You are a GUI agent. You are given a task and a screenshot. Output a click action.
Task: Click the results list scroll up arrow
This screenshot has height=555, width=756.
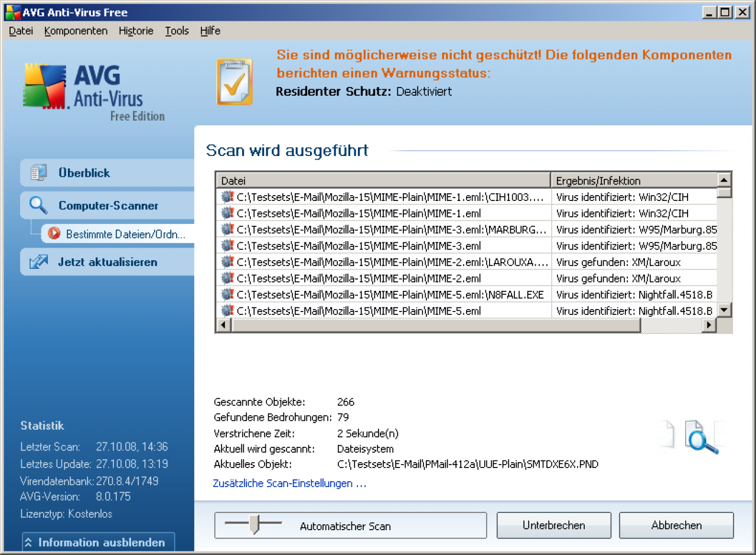click(x=724, y=180)
